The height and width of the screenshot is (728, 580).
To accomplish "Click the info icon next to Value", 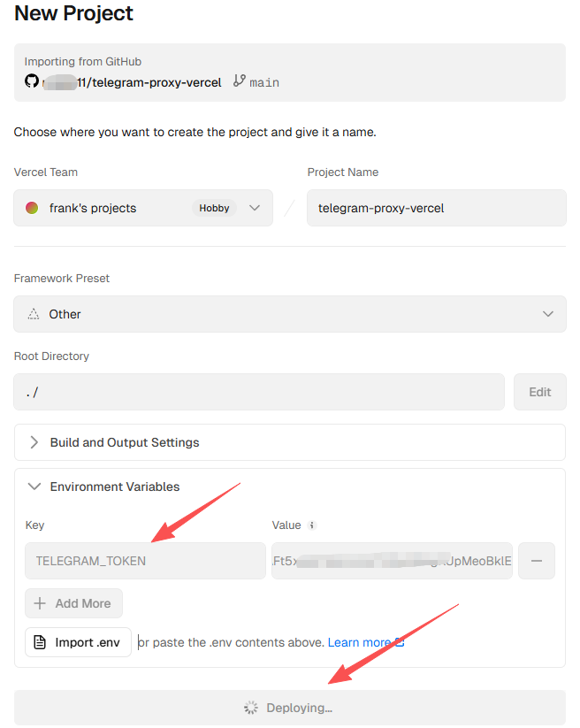I will [x=312, y=525].
